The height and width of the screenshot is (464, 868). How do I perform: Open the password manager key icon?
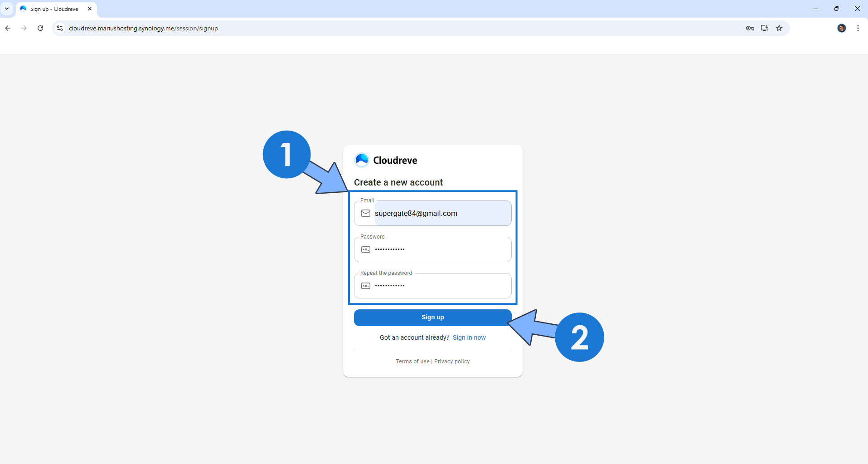point(750,28)
